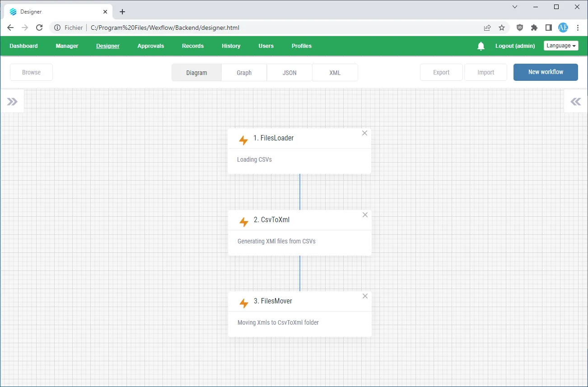
Task: Switch to the JSON view tab
Action: (289, 73)
